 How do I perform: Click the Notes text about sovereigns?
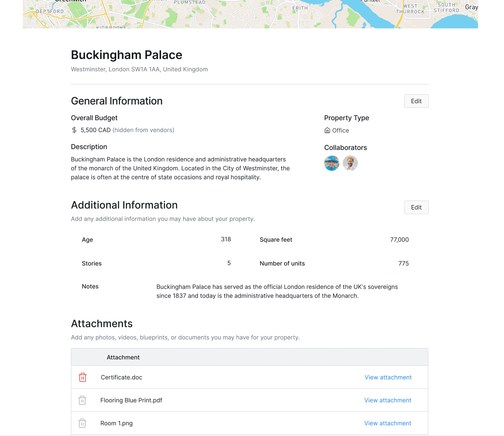pos(277,291)
